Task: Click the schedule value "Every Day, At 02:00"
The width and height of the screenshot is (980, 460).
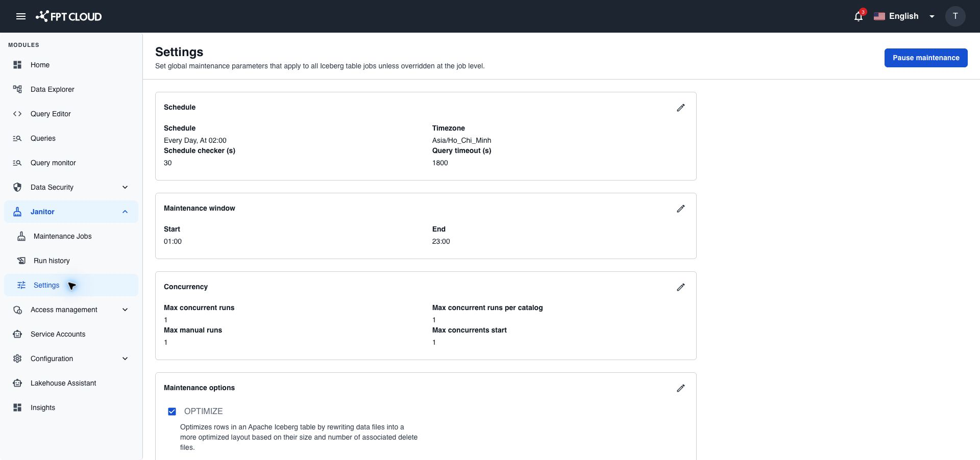Action: pyautogui.click(x=195, y=140)
